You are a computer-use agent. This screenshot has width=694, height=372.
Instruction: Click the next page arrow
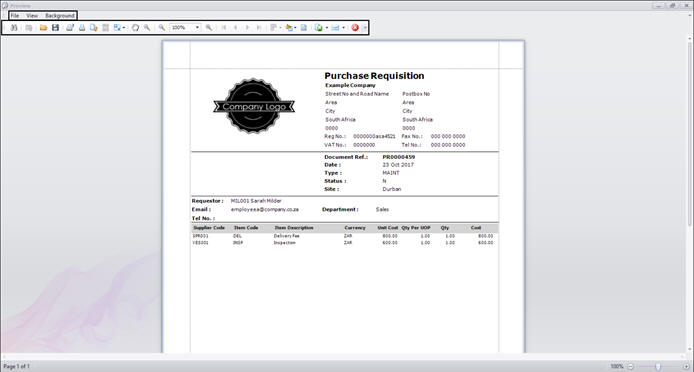click(x=247, y=27)
